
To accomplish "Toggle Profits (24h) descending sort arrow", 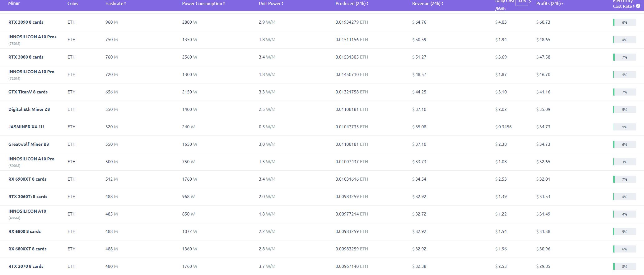I will (x=562, y=4).
